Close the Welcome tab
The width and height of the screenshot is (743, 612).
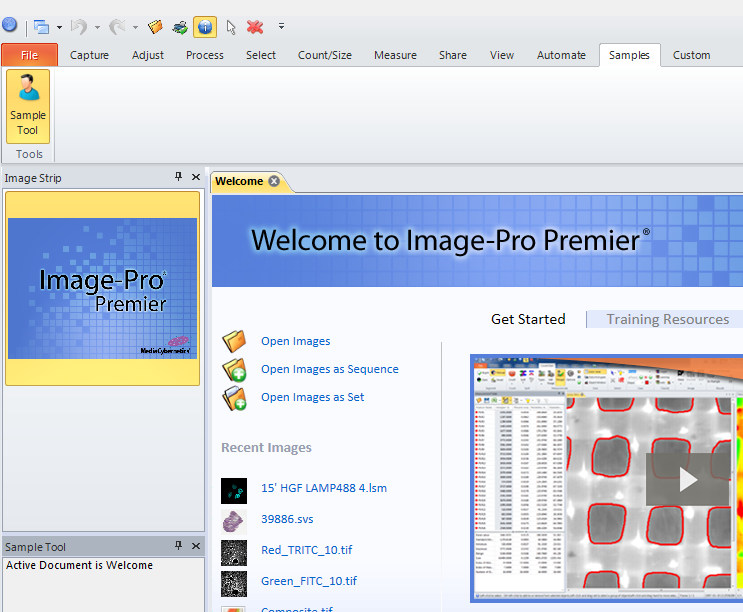click(274, 181)
